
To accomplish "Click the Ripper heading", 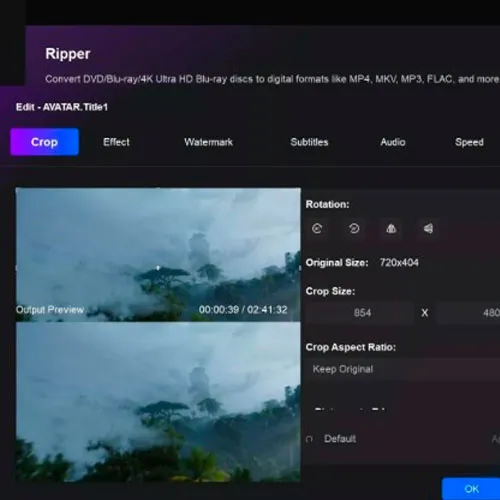I will tap(68, 54).
